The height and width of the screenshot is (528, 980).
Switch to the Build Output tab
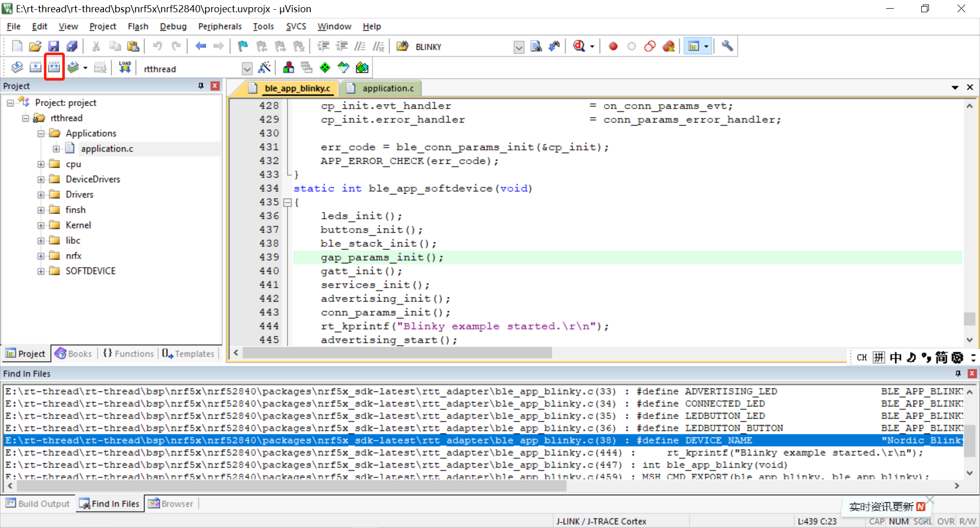38,504
